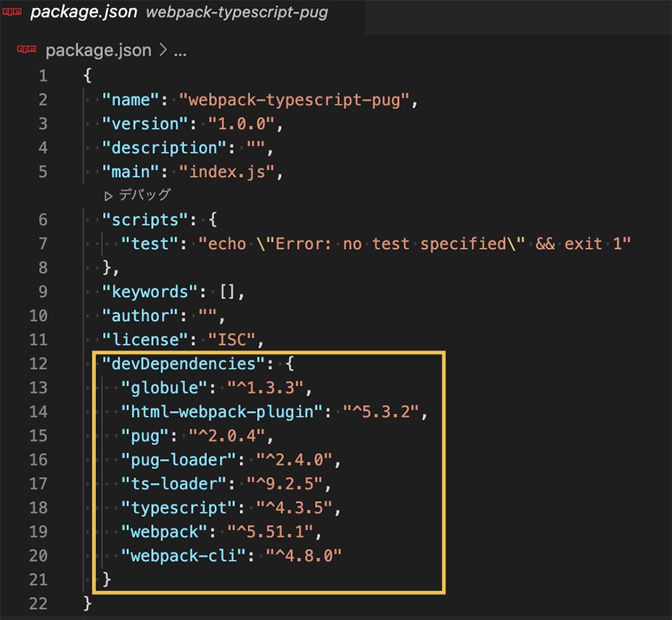672x620 pixels.
Task: Click the "globule" dependency name
Action: click(x=164, y=388)
